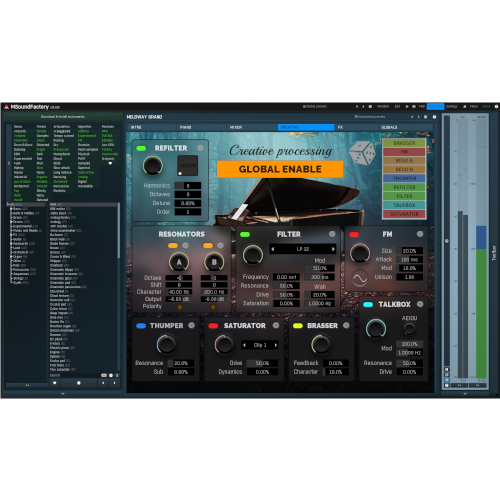Click the MSoundFactory logo icon
This screenshot has width=500, height=500.
pyautogui.click(x=6, y=107)
